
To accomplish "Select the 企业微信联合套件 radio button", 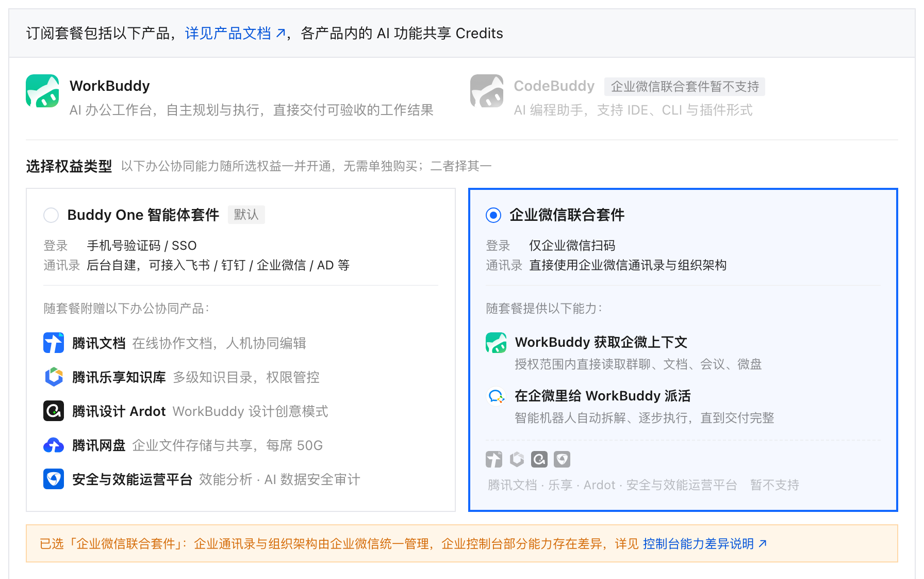I will [x=493, y=215].
